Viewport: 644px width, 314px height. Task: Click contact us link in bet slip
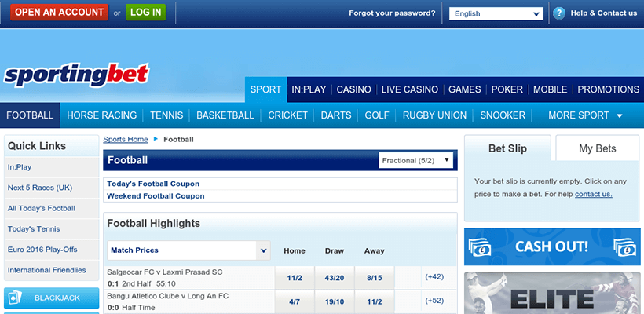594,194
